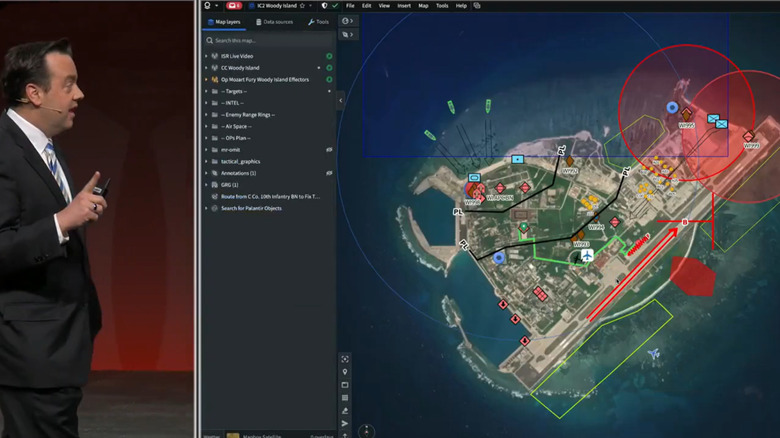Screen dimensions: 780x438
Task: Select the Map layers tab
Action: (x=224, y=22)
